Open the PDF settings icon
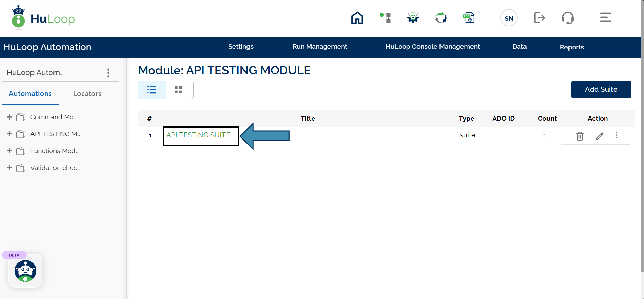644x299 pixels. click(x=469, y=18)
